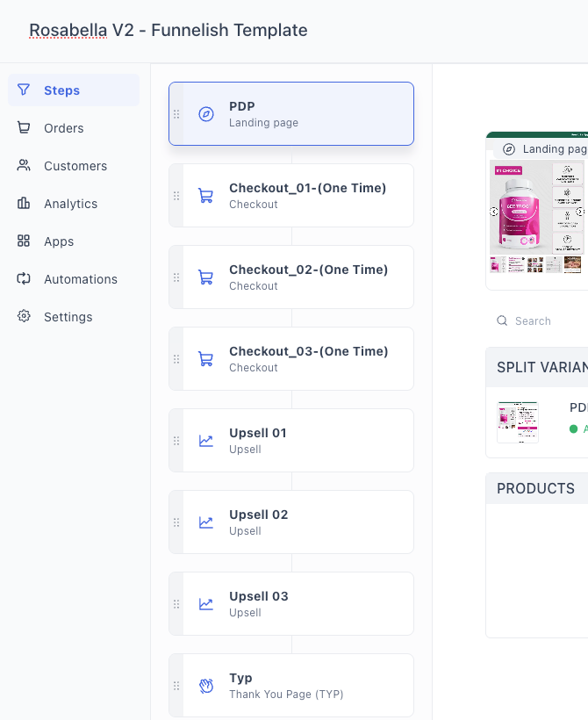Open the Apps section
This screenshot has width=588, height=720.
tap(74, 241)
